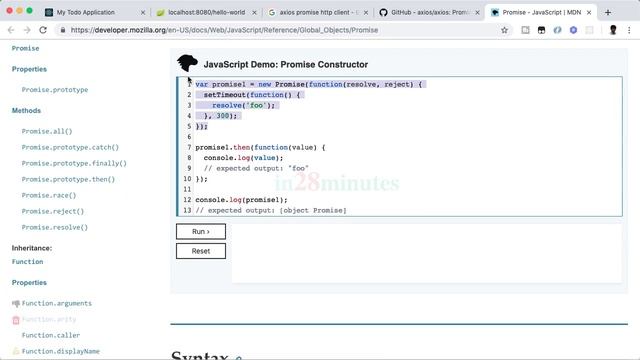
Task: Open the user profile avatar icon
Action: pos(613,30)
